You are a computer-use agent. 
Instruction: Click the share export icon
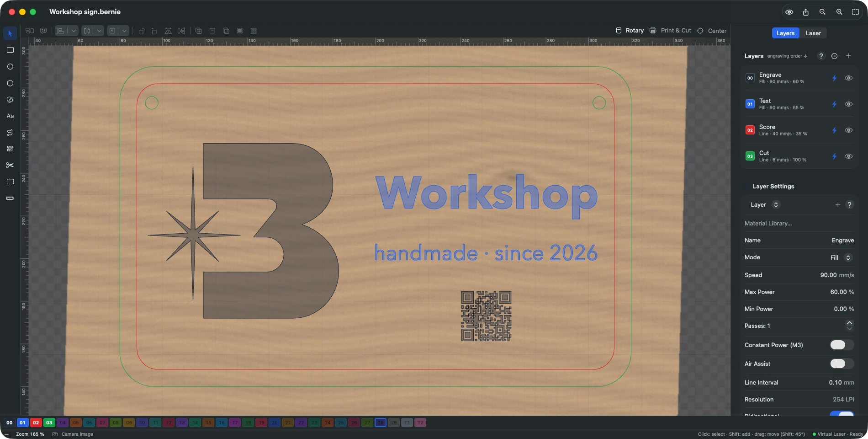click(x=805, y=12)
